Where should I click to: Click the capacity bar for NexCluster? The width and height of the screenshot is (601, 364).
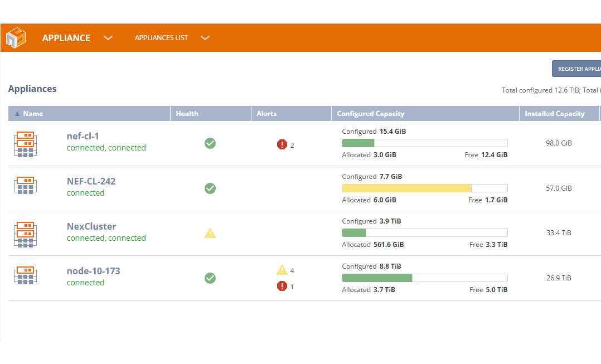tap(425, 233)
